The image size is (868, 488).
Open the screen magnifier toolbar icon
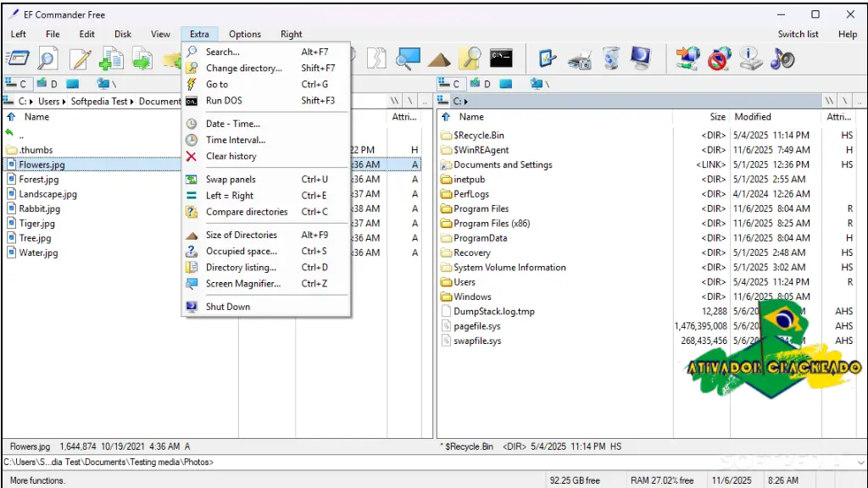coord(408,58)
